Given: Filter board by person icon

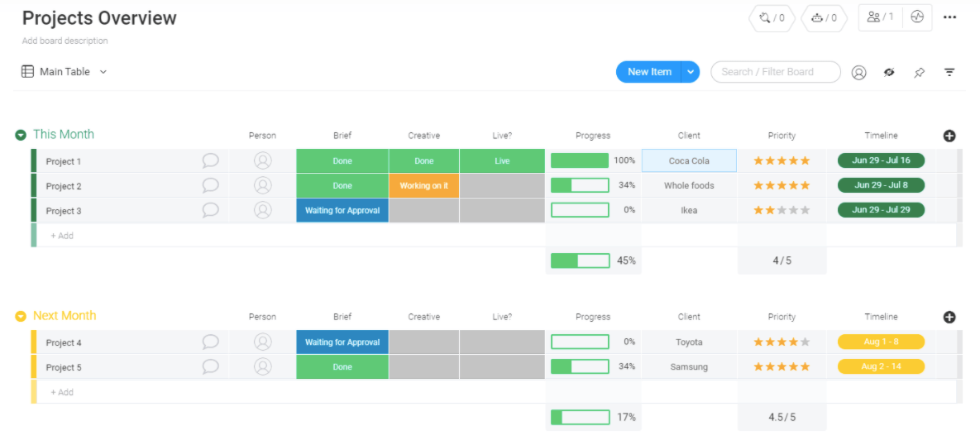Looking at the screenshot, I should tap(858, 73).
